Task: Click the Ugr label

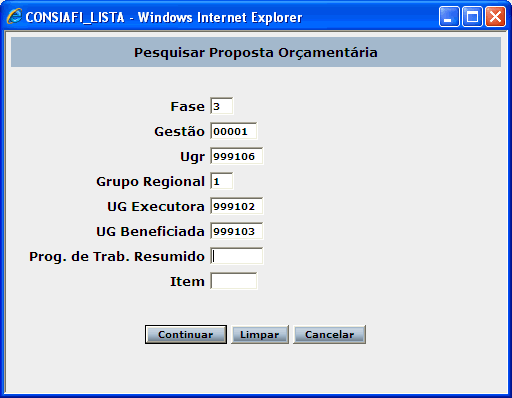Action: point(192,157)
